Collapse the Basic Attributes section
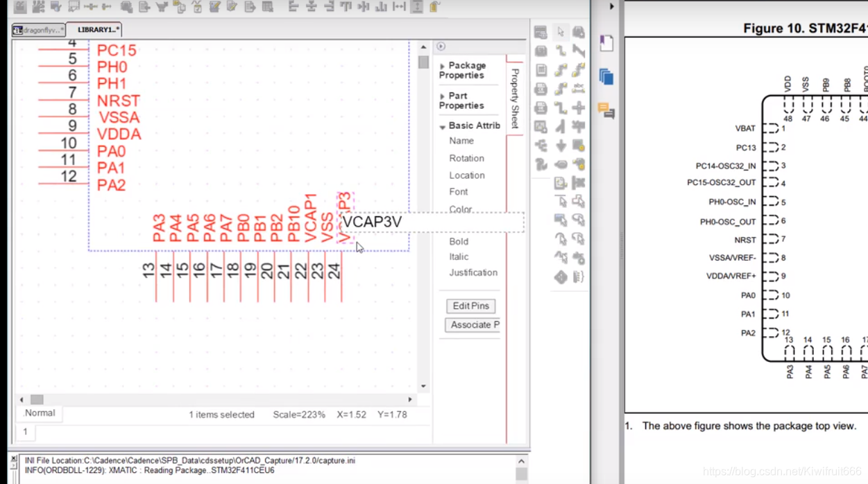The width and height of the screenshot is (868, 484). point(443,127)
